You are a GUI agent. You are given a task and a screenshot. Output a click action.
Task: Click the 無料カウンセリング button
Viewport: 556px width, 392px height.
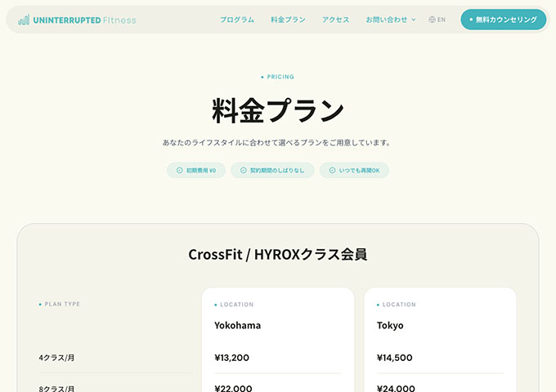point(504,20)
